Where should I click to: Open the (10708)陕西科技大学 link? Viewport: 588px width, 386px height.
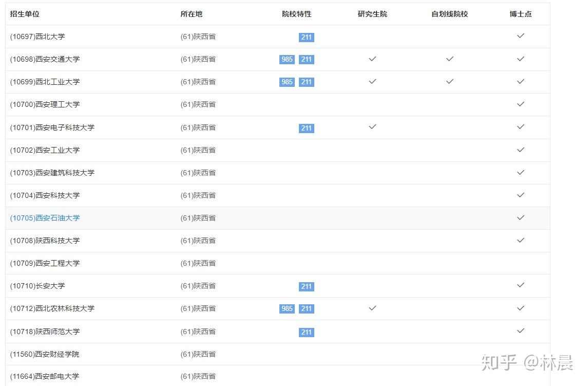pos(45,241)
